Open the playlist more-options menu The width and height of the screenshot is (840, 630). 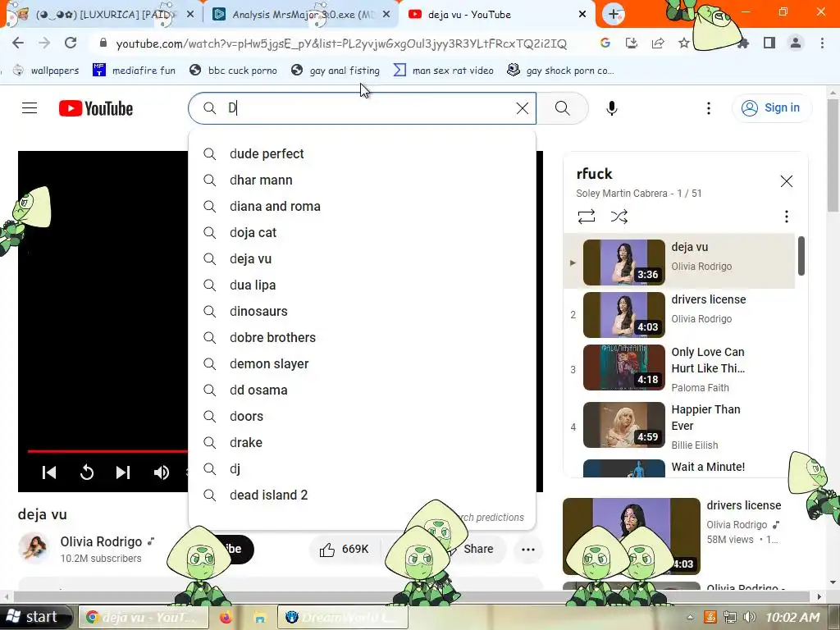coord(786,217)
